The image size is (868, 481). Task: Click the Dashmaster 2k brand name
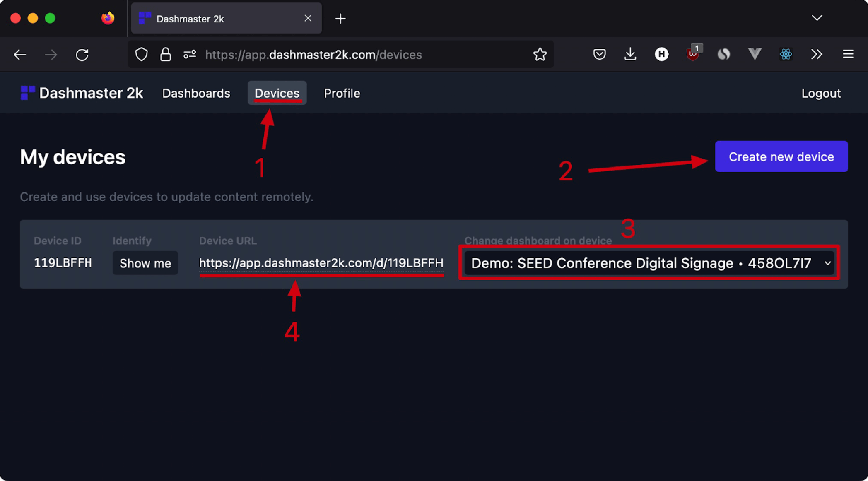91,93
